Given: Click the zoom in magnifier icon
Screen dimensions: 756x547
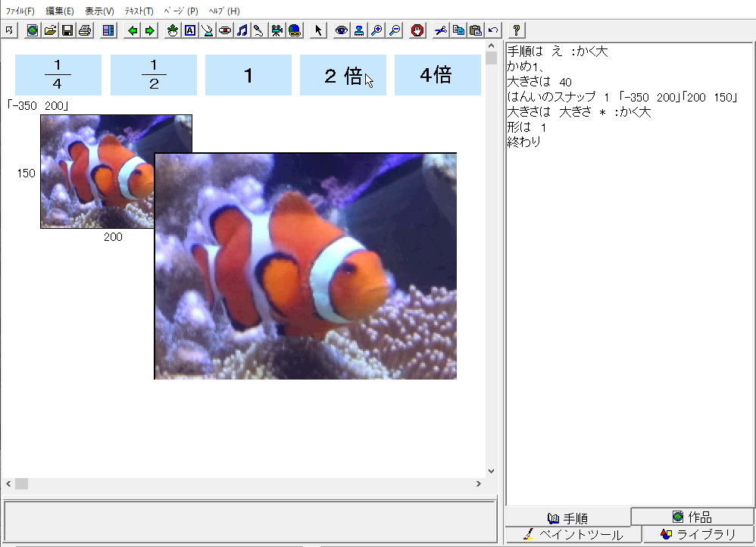Looking at the screenshot, I should coord(376,30).
